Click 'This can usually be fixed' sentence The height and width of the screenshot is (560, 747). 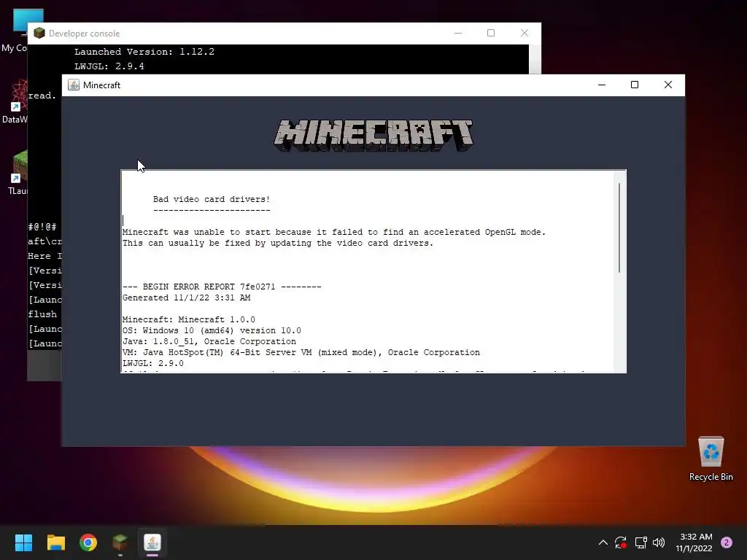(x=278, y=243)
